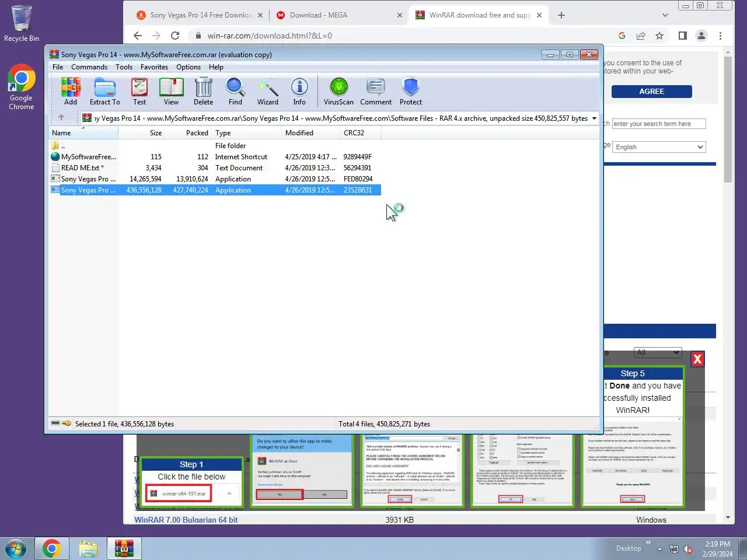The image size is (747, 560).
Task: Switch to Chrome in the taskbar
Action: point(52,548)
